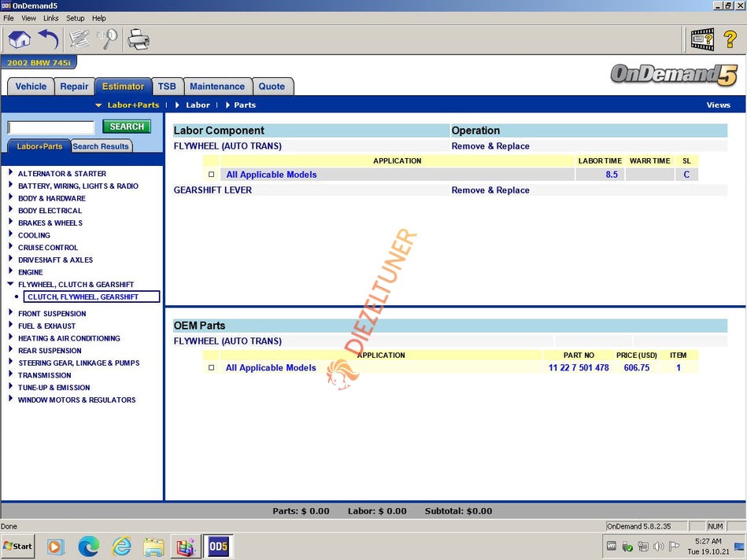Viewport: 747px width, 560px height.
Task: Switch to the Maintenance tab
Action: click(217, 87)
